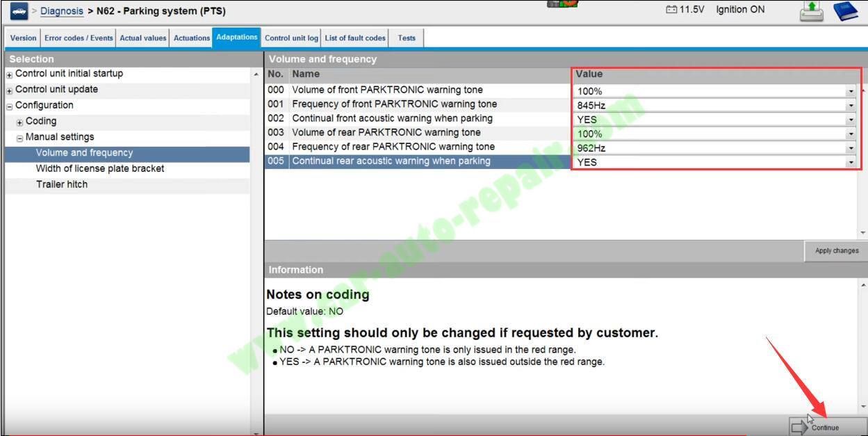Click the battery voltage 11.5V indicator
868x436 pixels.
click(x=685, y=10)
